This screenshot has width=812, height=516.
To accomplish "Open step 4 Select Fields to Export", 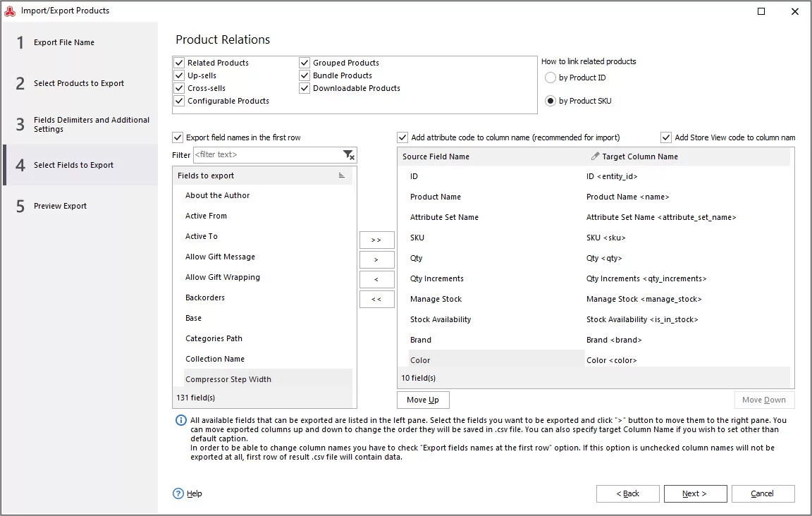I will tap(80, 165).
